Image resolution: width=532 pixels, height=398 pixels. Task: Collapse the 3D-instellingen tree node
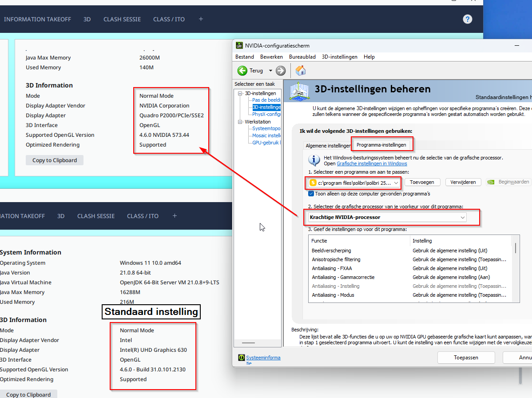(240, 93)
